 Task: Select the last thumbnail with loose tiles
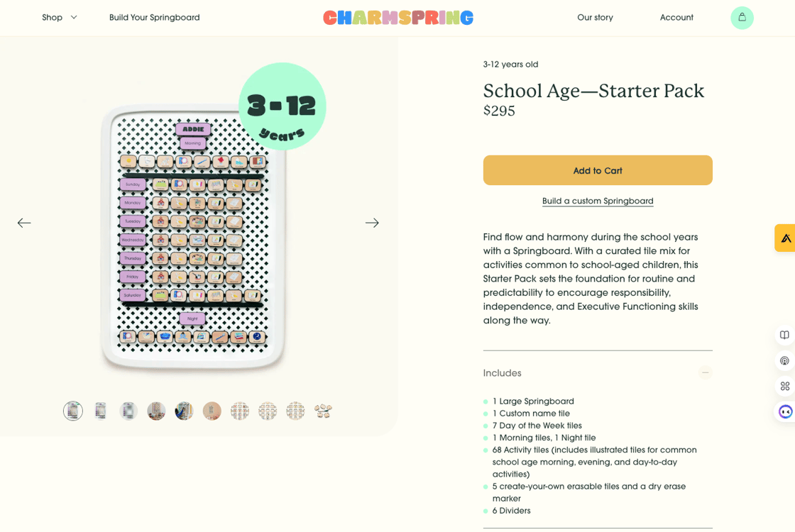(x=323, y=411)
